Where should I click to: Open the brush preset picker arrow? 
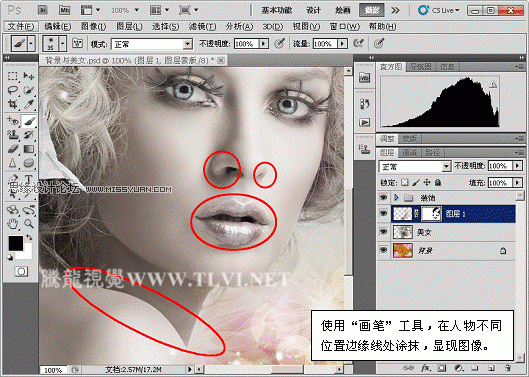click(62, 44)
